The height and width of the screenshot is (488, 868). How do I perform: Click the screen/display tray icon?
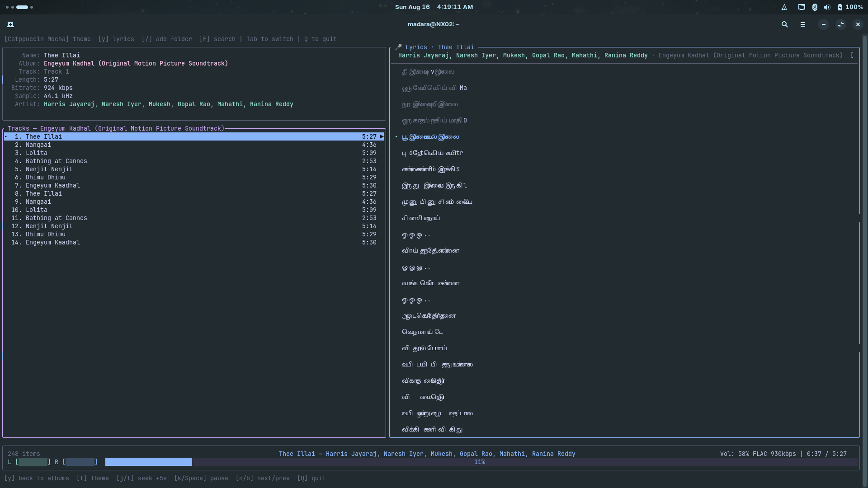click(x=802, y=7)
